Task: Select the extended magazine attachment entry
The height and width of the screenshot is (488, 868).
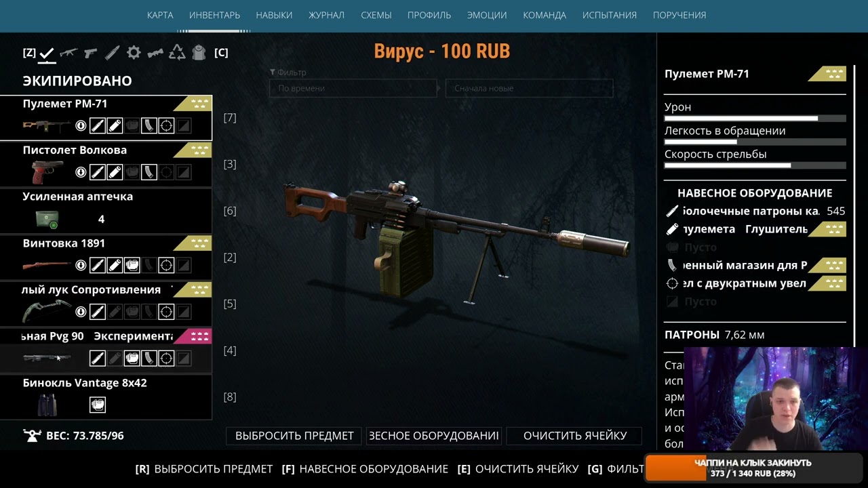Action: [x=755, y=265]
